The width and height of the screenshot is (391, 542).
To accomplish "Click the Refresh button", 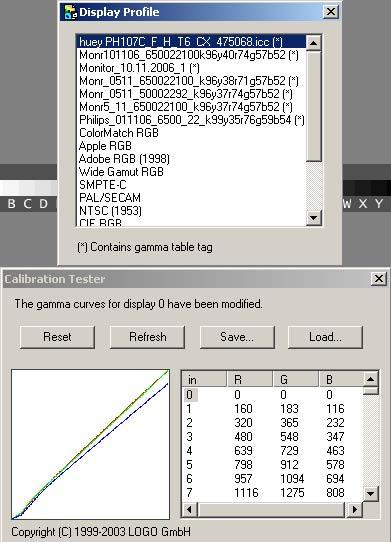I will [x=147, y=337].
